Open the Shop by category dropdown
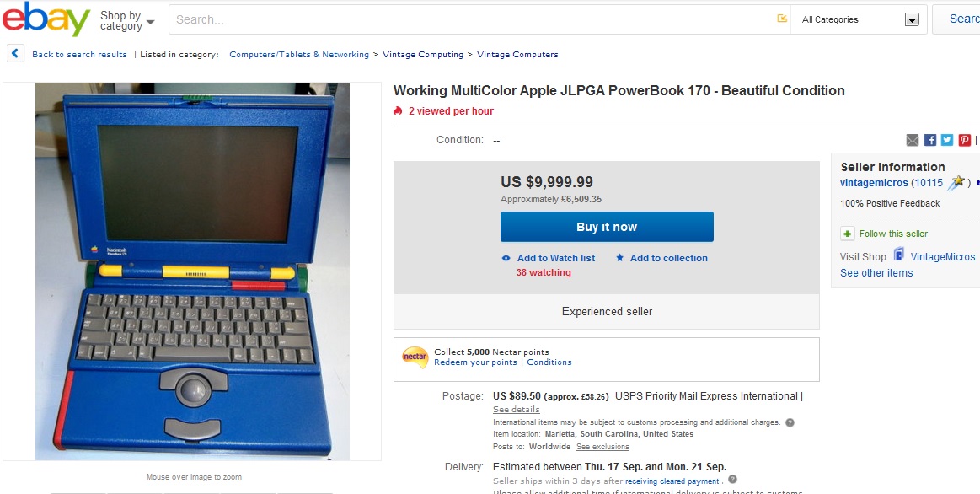The width and height of the screenshot is (980, 494). click(x=127, y=20)
